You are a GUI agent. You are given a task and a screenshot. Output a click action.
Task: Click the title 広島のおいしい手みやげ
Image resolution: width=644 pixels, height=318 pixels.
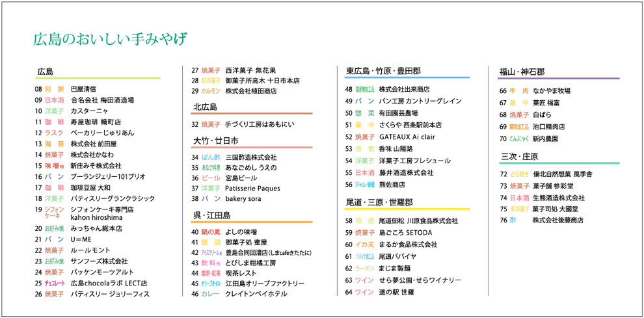(111, 40)
